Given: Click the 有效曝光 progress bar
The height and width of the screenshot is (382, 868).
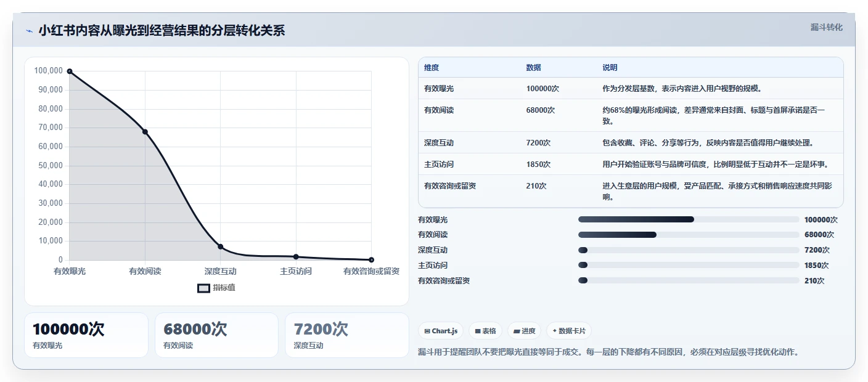Looking at the screenshot, I should pyautogui.click(x=689, y=219).
